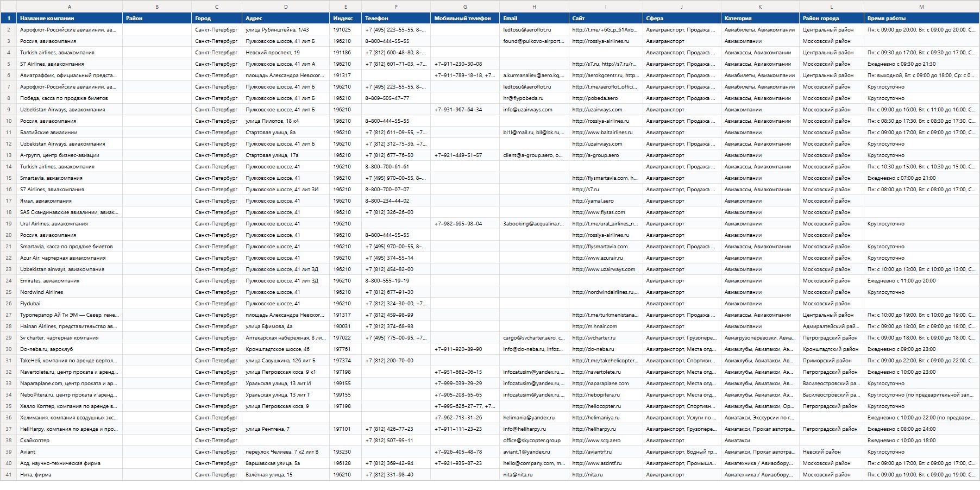This screenshot has height=490, width=980.
Task: Click the 'Район города' header cell
Action: tap(832, 18)
